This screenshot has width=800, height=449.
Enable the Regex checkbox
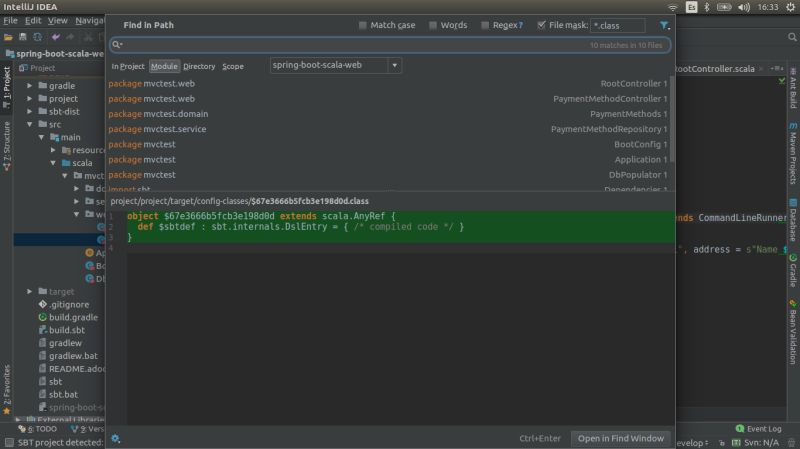(485, 25)
